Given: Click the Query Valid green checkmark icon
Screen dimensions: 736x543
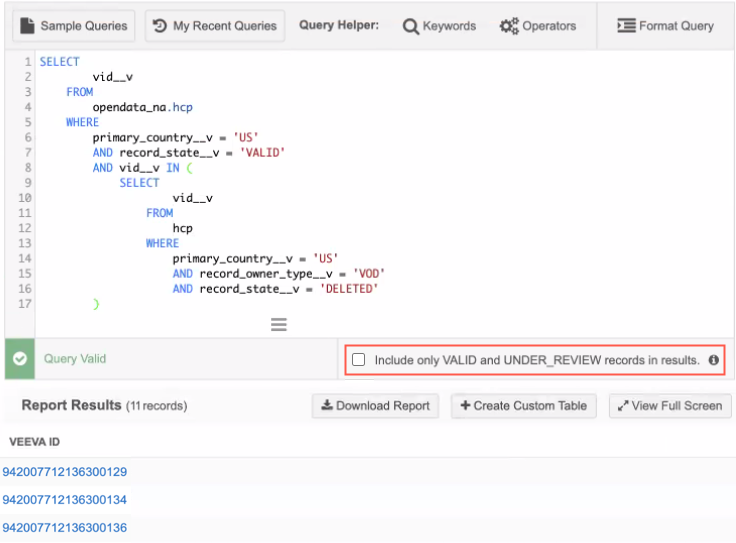Looking at the screenshot, I should click(19, 359).
